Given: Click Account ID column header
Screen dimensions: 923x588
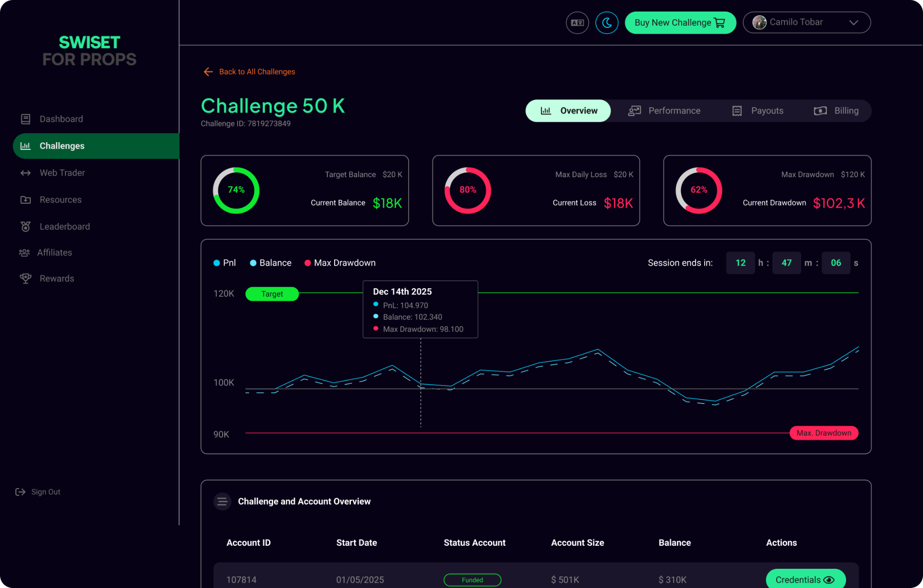Looking at the screenshot, I should coord(249,543).
